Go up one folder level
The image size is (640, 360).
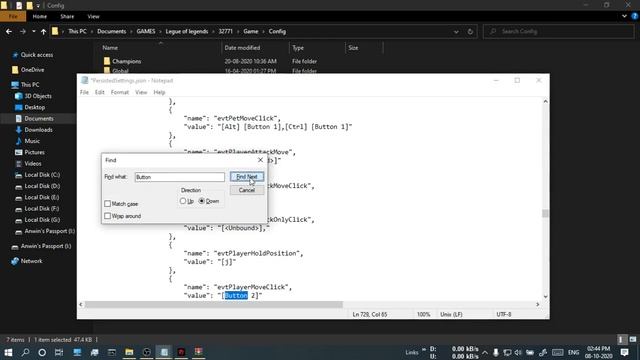pos(43,31)
